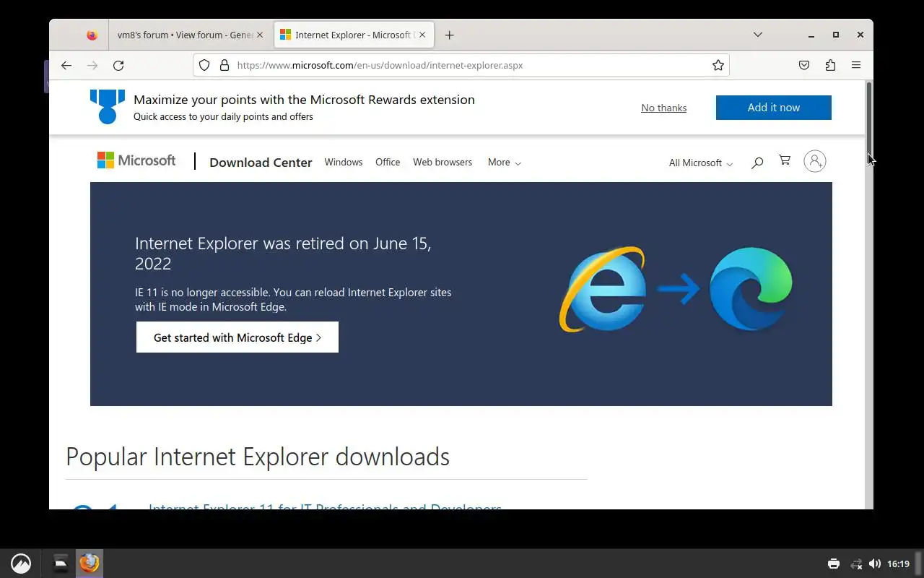Open the Windows navigation item
This screenshot has width=924, height=578.
click(x=344, y=162)
